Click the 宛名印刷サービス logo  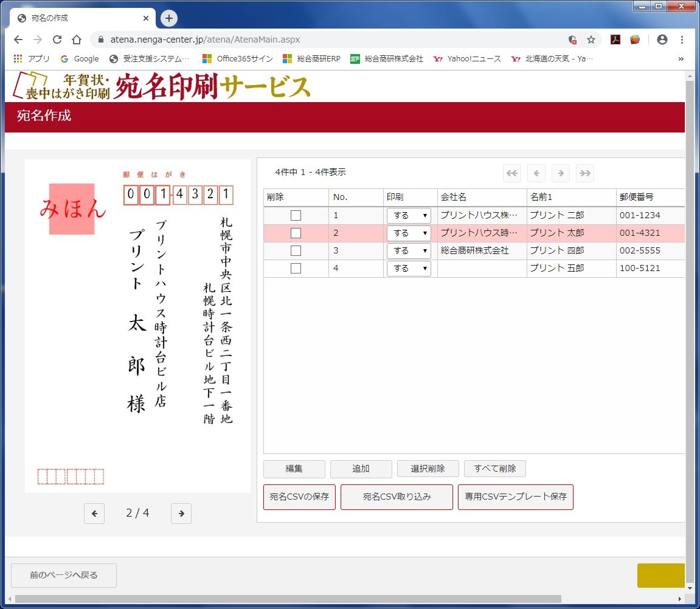pos(162,86)
